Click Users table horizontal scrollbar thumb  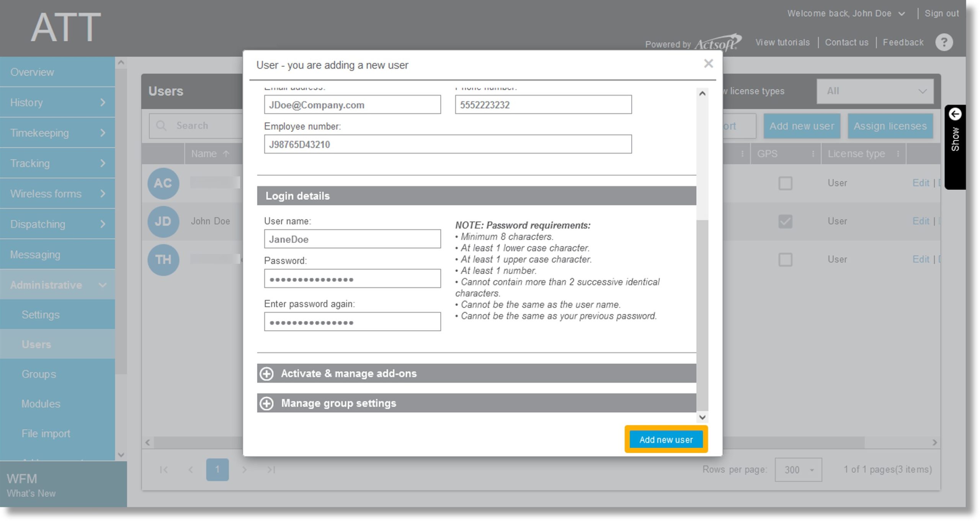[508, 443]
